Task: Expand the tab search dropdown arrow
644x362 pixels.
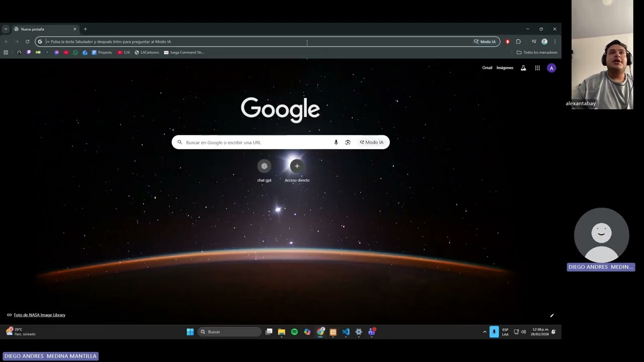Action: [6, 29]
